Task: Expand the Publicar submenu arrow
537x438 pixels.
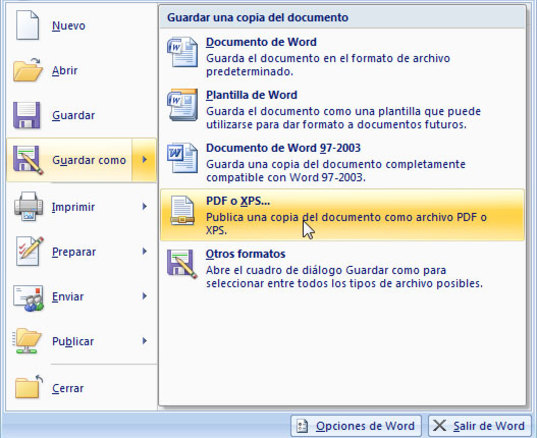Action: (x=145, y=341)
